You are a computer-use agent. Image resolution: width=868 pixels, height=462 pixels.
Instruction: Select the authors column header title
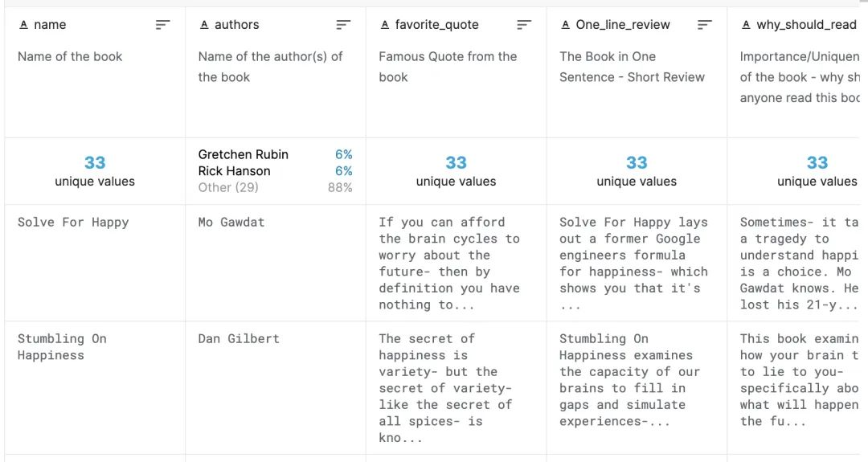coord(236,25)
